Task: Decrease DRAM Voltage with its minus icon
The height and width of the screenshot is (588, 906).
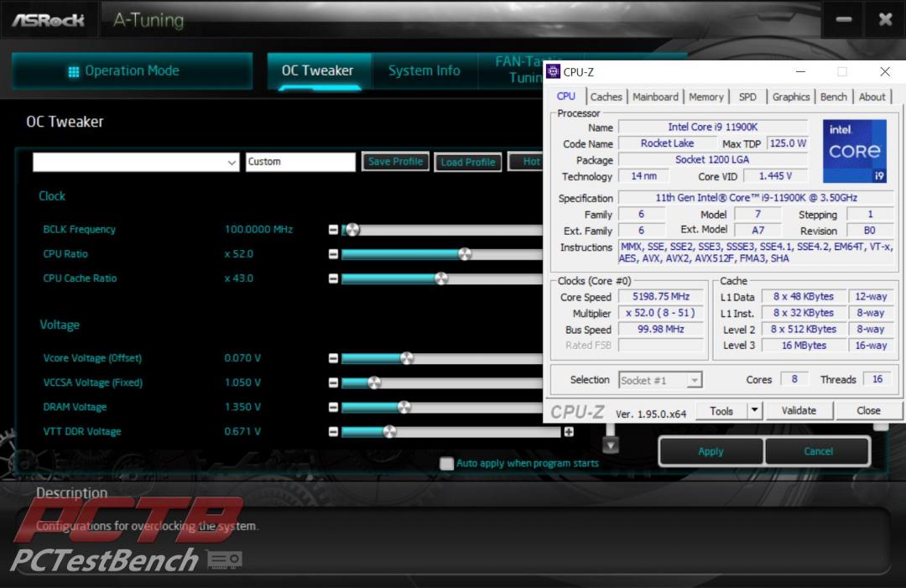Action: point(333,407)
